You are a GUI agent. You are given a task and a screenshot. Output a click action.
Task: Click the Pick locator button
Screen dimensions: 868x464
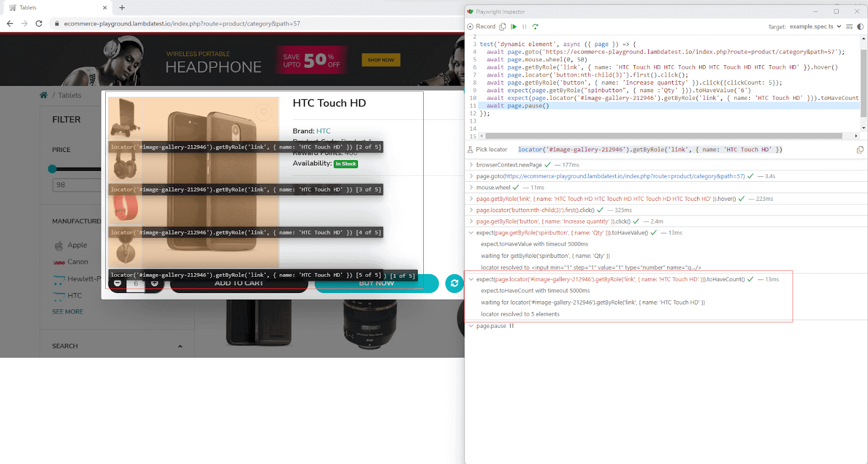(487, 150)
